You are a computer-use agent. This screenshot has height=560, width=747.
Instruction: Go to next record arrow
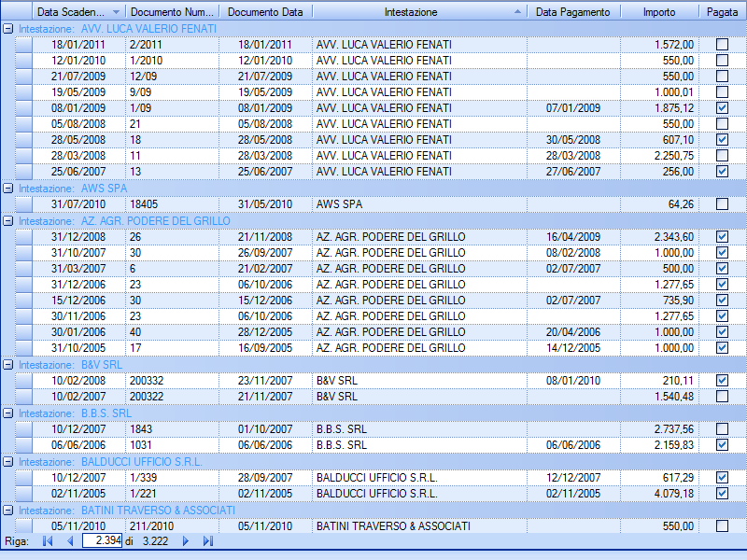click(x=186, y=541)
